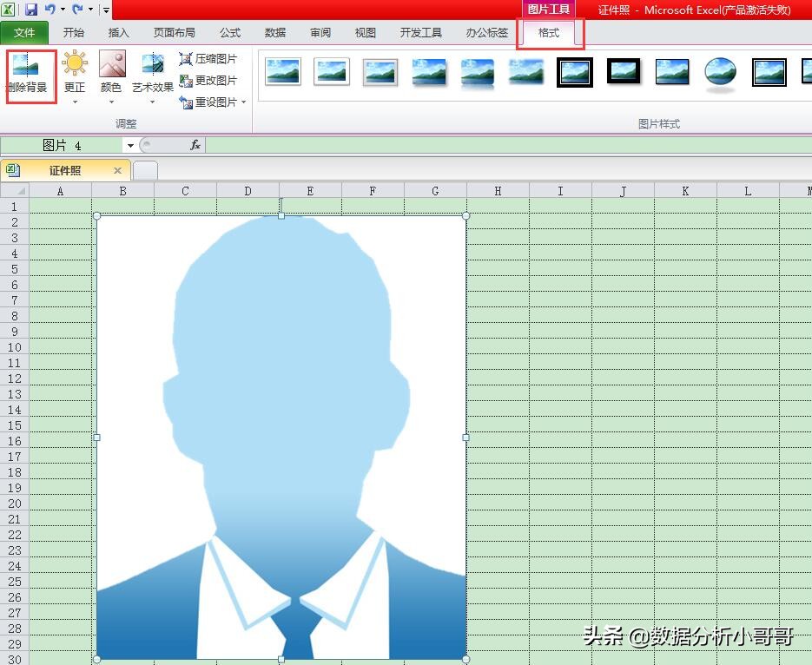The width and height of the screenshot is (812, 665).
Task: Switch to the 开发工具 Developer tab
Action: point(421,32)
